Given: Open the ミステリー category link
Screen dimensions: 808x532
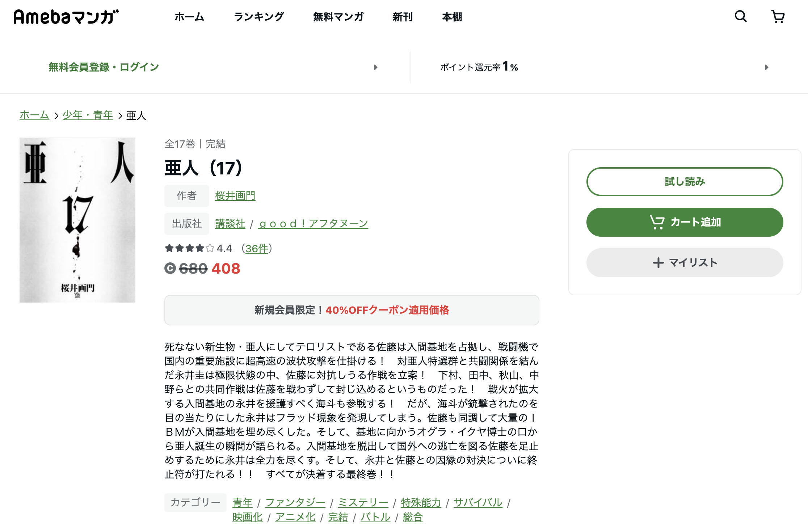Looking at the screenshot, I should pos(363,503).
